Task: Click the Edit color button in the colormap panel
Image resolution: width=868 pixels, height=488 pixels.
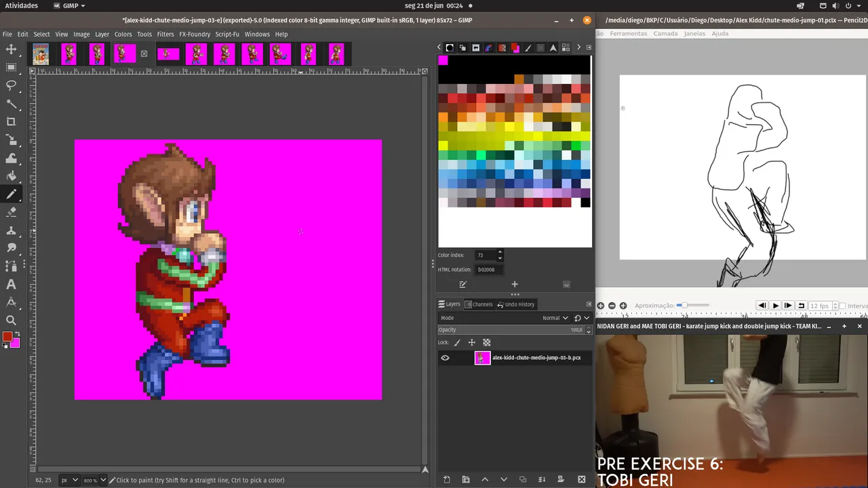Action: [463, 285]
